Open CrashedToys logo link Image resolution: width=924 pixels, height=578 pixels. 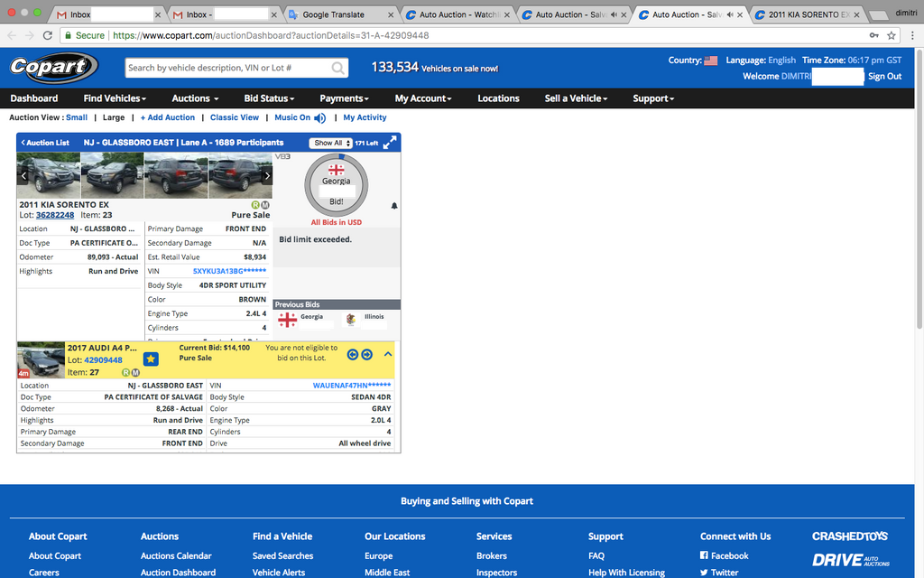850,536
